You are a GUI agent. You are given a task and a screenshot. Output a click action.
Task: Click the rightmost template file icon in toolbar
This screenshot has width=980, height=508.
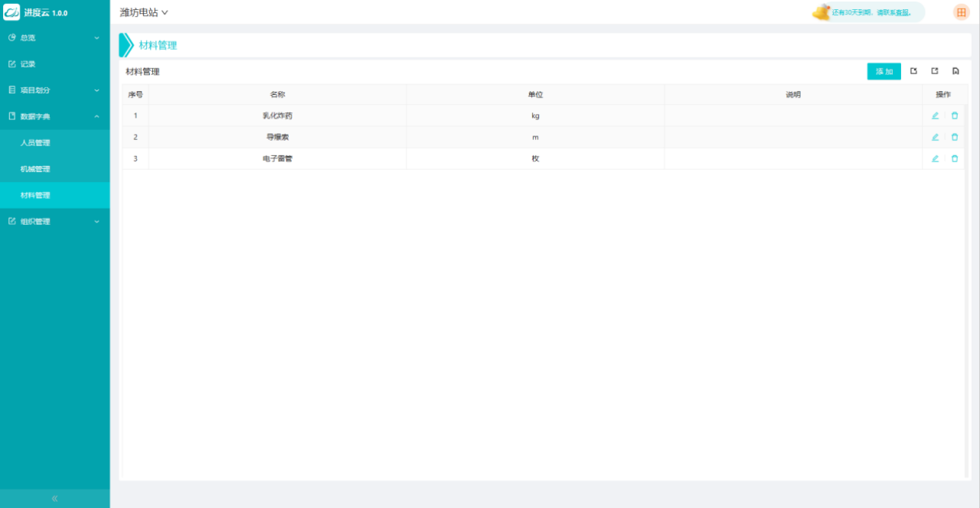click(x=955, y=71)
